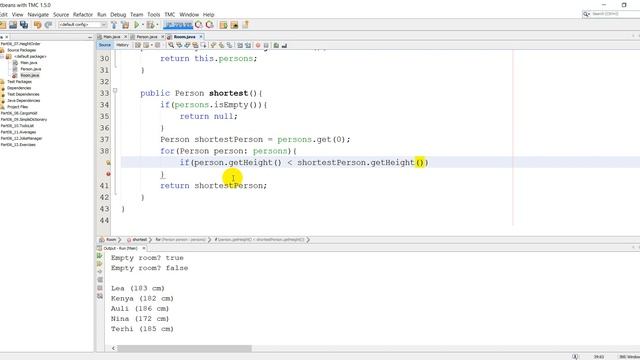Click the Output - Run (Main) tab
The image size is (640, 360).
(120, 248)
